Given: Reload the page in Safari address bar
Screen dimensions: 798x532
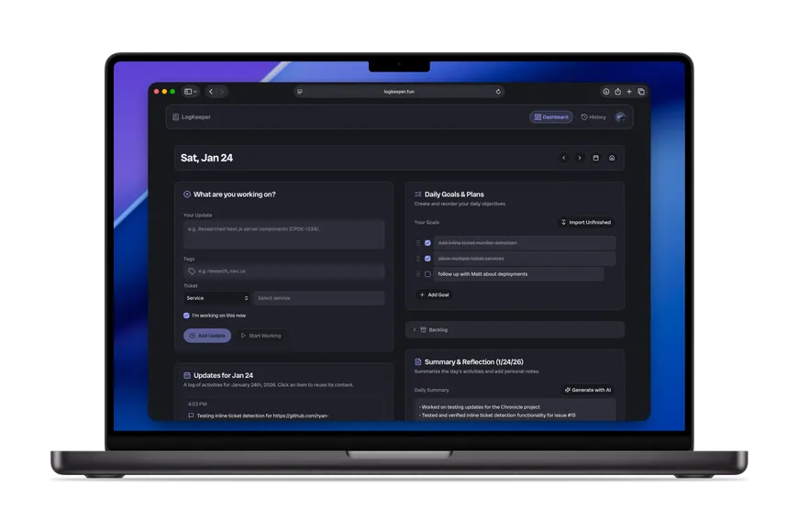Looking at the screenshot, I should pyautogui.click(x=498, y=92).
